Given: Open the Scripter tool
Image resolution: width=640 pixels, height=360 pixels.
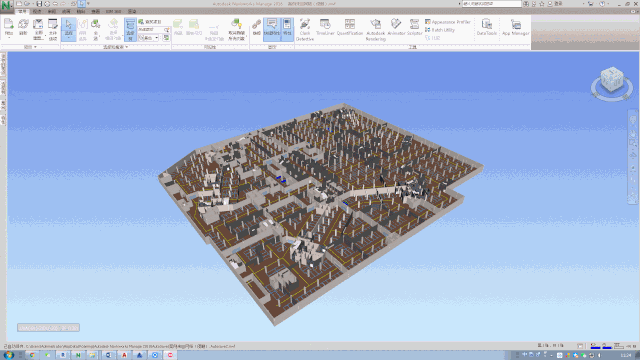Looking at the screenshot, I should point(414,28).
